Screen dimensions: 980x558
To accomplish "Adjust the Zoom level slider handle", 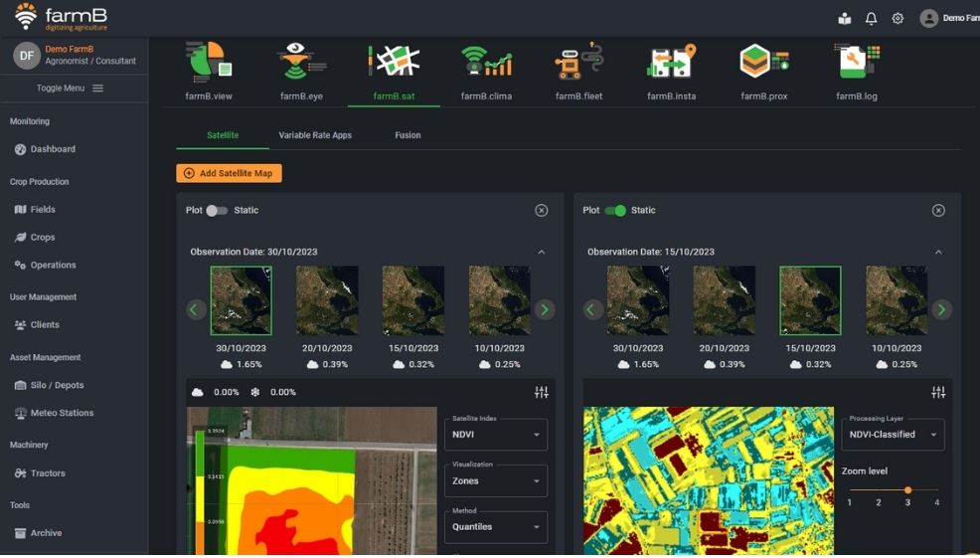I will point(907,489).
